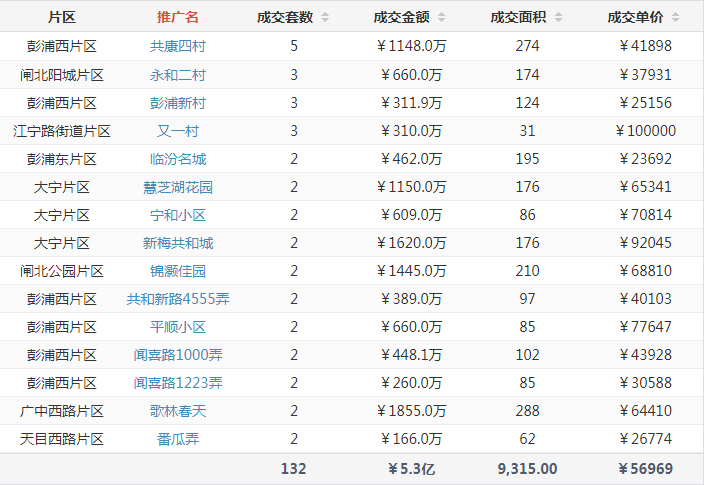Viewport: 704px width, 485px height.
Task: Select the total amount ￥5.3亿
Action: point(411,469)
